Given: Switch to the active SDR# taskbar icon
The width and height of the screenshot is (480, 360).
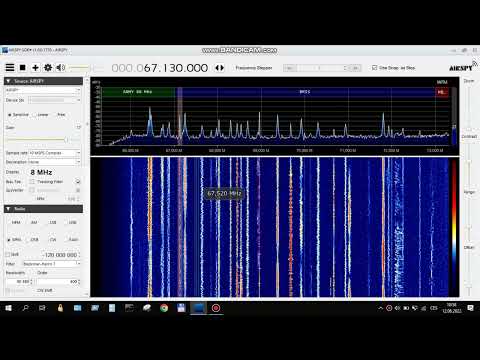Looking at the screenshot, I should pyautogui.click(x=198, y=308).
